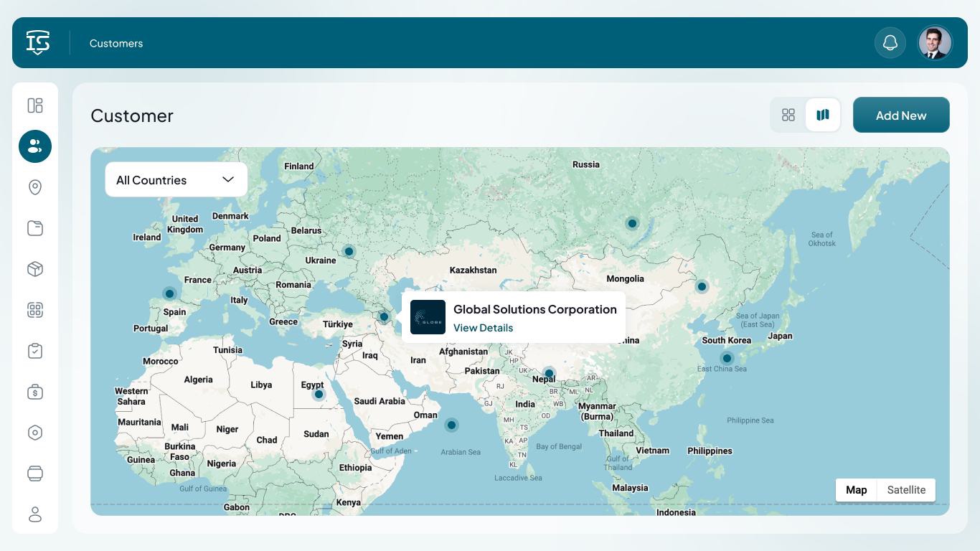The height and width of the screenshot is (551, 980).
Task: Click the map marker in Russia
Action: (x=632, y=223)
